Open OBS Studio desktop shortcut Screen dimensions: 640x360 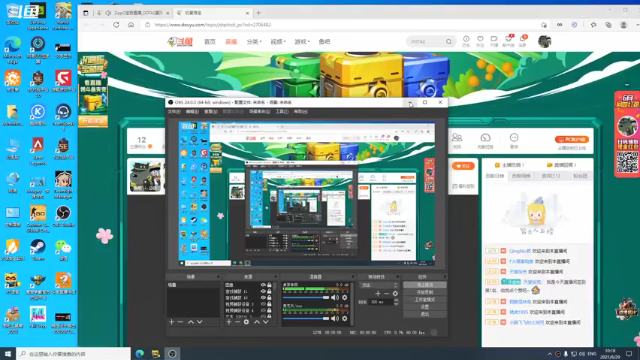(x=63, y=216)
